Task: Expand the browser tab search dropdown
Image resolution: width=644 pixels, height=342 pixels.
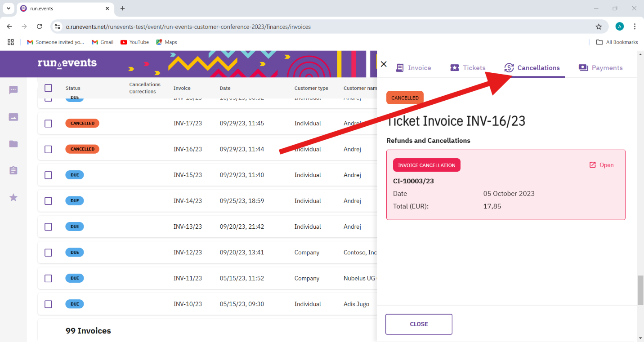Action: tap(8, 9)
